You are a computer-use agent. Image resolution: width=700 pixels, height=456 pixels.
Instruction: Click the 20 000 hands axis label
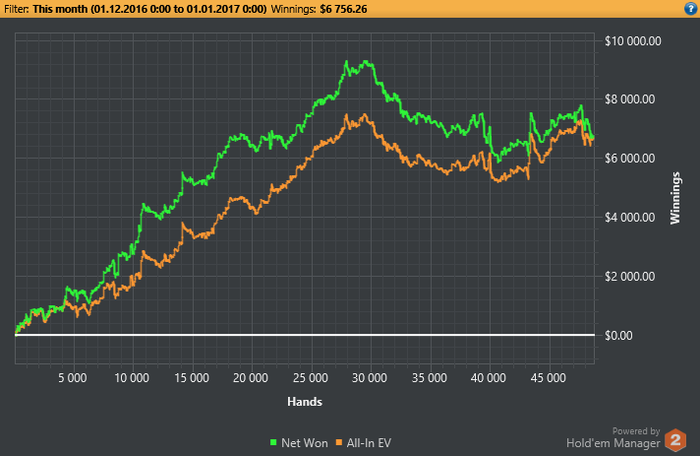click(x=250, y=378)
